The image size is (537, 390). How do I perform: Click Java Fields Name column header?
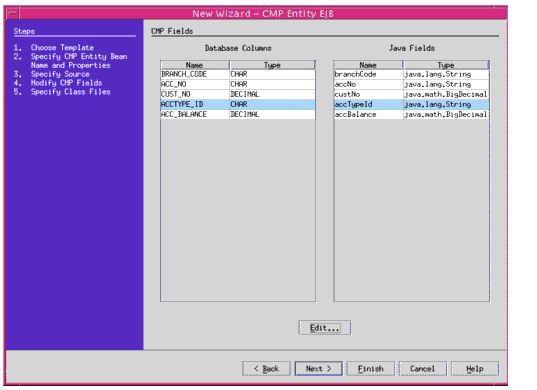click(368, 65)
